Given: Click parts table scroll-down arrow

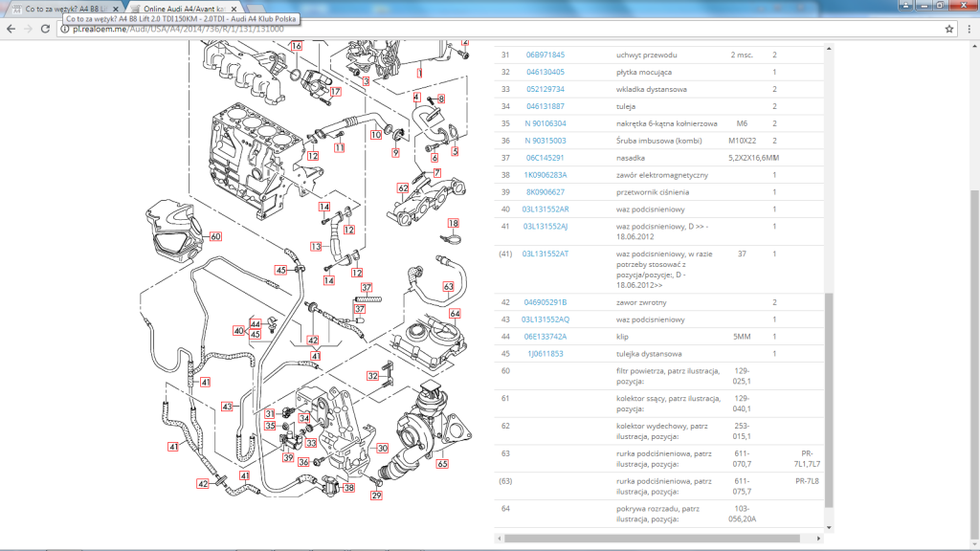Looking at the screenshot, I should tap(829, 528).
